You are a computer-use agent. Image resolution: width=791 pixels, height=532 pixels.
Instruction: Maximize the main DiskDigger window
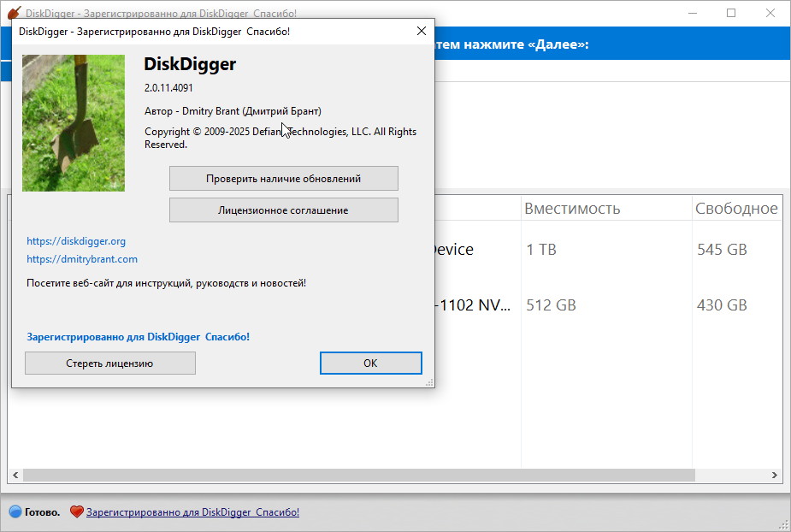(x=731, y=13)
